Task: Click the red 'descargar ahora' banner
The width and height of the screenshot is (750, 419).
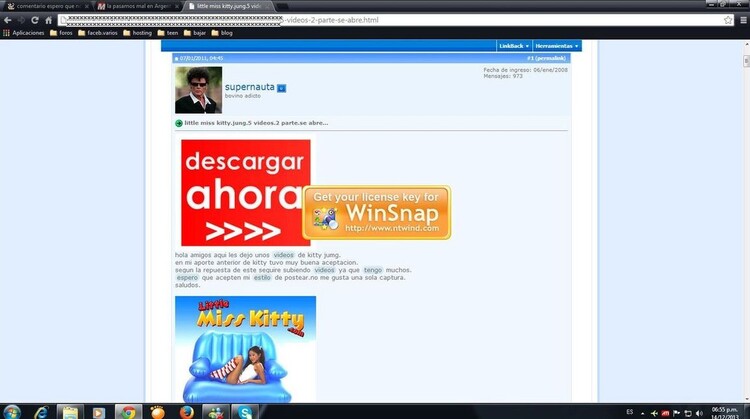Action: (245, 192)
